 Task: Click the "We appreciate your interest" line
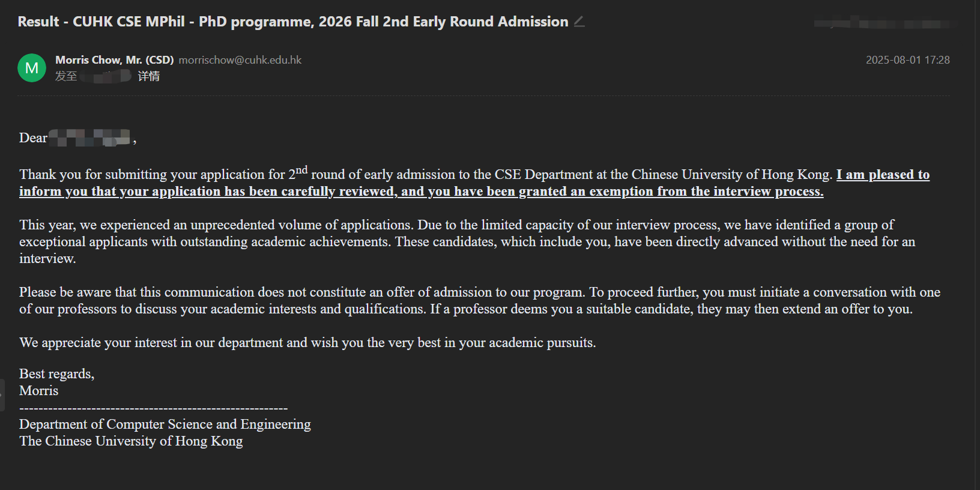(x=307, y=342)
